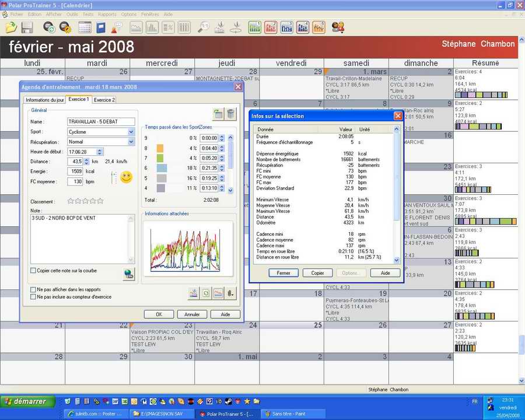Click the smiley face feeling icon
The width and height of the screenshot is (525, 420).
tap(126, 177)
